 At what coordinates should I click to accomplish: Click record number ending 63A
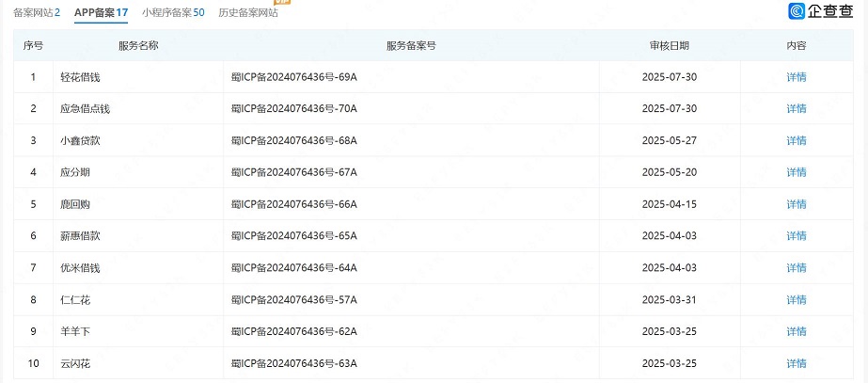294,363
